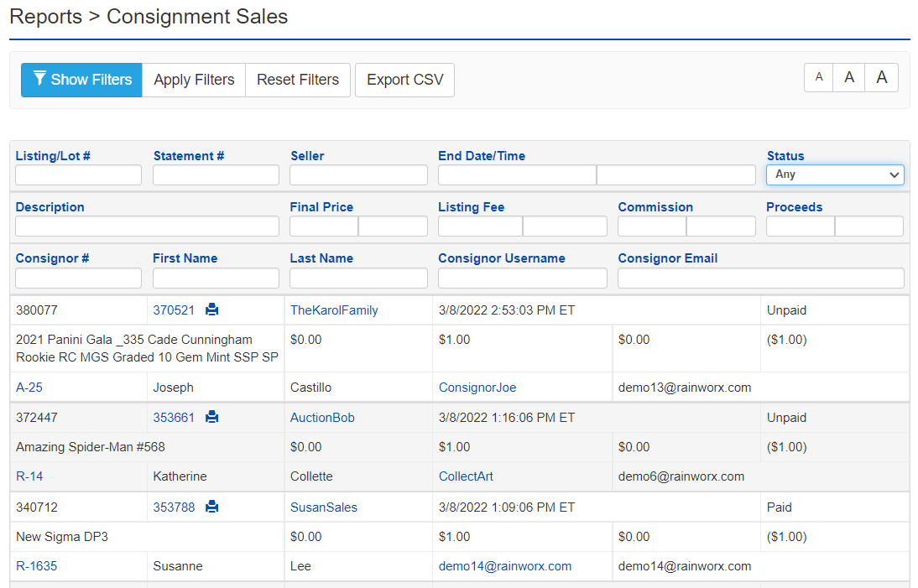This screenshot has width=918, height=588.
Task: Focus the Commission maximum field
Action: pyautogui.click(x=721, y=226)
